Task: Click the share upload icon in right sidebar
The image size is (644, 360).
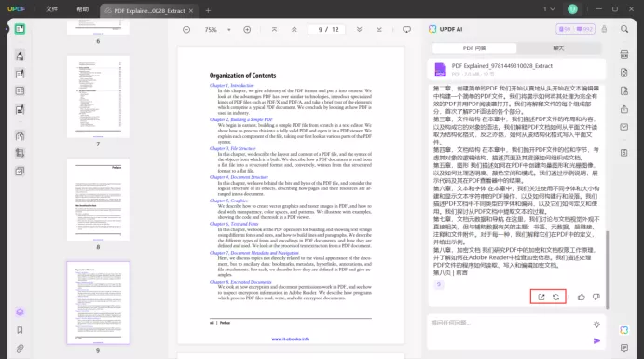Action: [624, 109]
